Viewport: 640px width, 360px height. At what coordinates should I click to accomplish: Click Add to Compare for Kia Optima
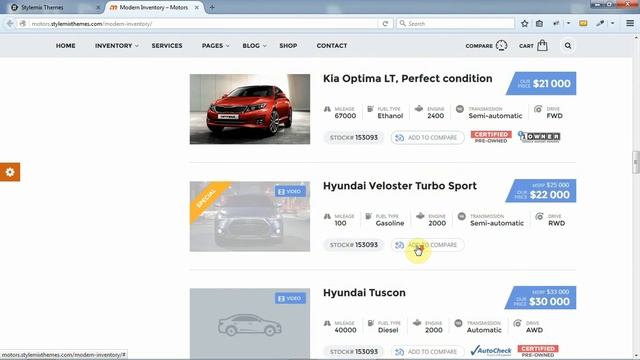pos(427,138)
